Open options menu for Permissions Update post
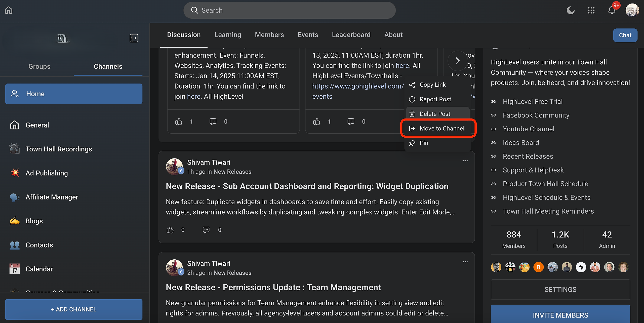 [x=465, y=262]
